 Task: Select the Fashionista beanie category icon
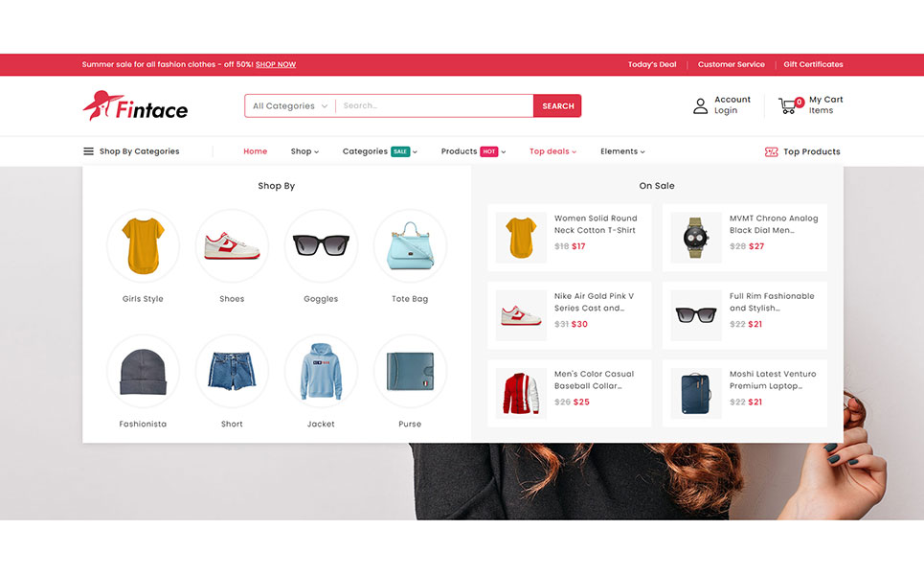click(144, 371)
